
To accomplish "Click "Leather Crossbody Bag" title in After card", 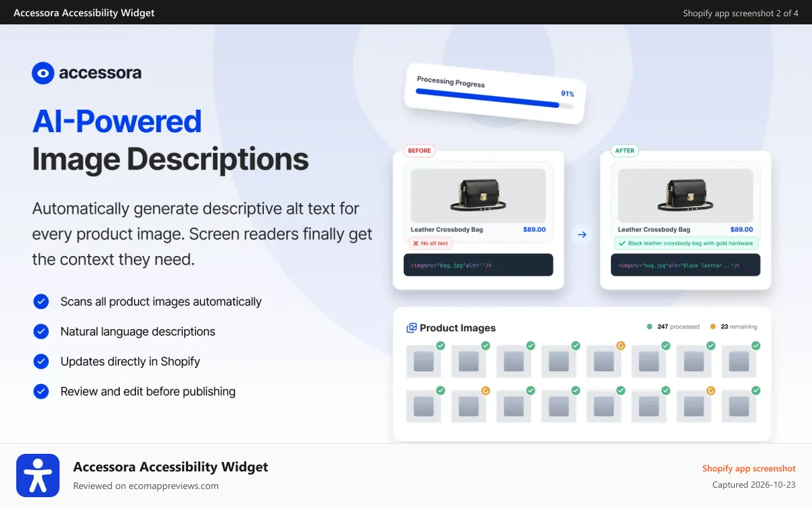I will 654,230.
